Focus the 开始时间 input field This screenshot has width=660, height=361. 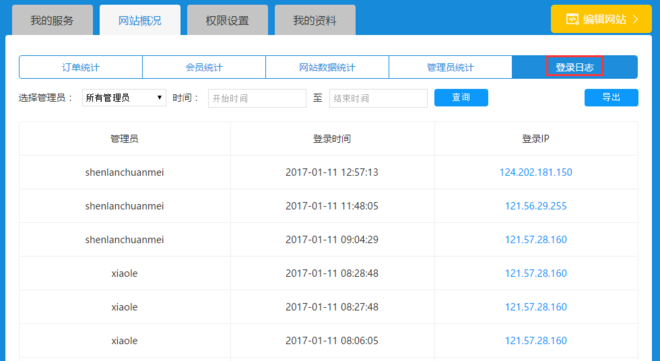(x=257, y=98)
